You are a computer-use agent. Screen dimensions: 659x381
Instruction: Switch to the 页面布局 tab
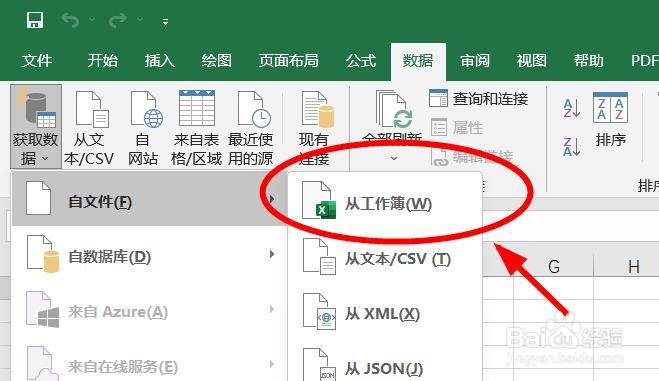click(288, 61)
